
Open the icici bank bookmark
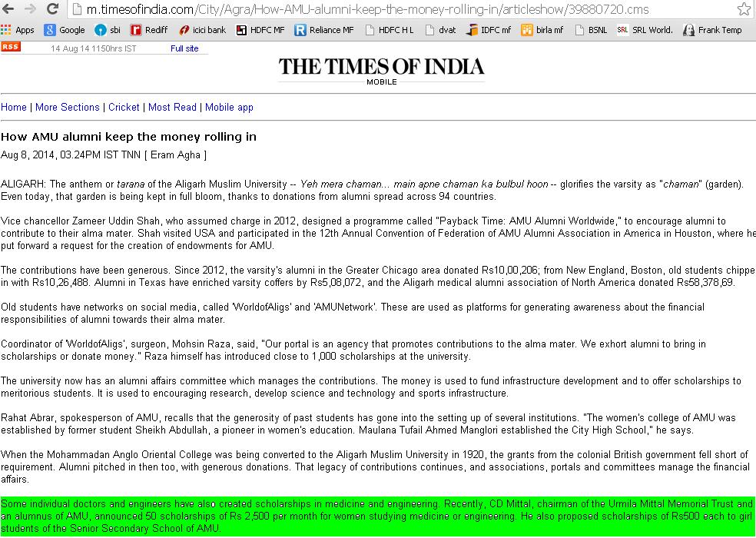point(202,30)
